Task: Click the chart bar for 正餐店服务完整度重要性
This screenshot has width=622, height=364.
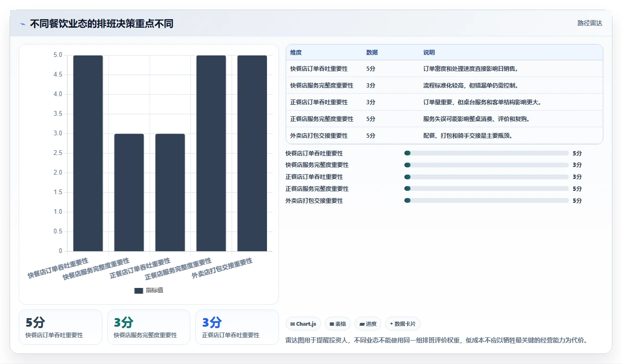Action: 211,153
